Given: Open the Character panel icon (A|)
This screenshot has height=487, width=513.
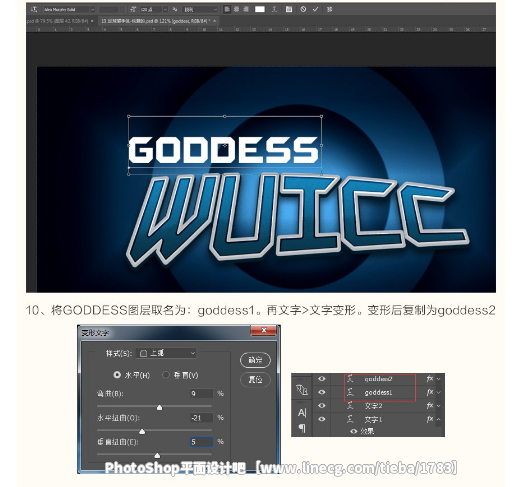Looking at the screenshot, I should (302, 413).
